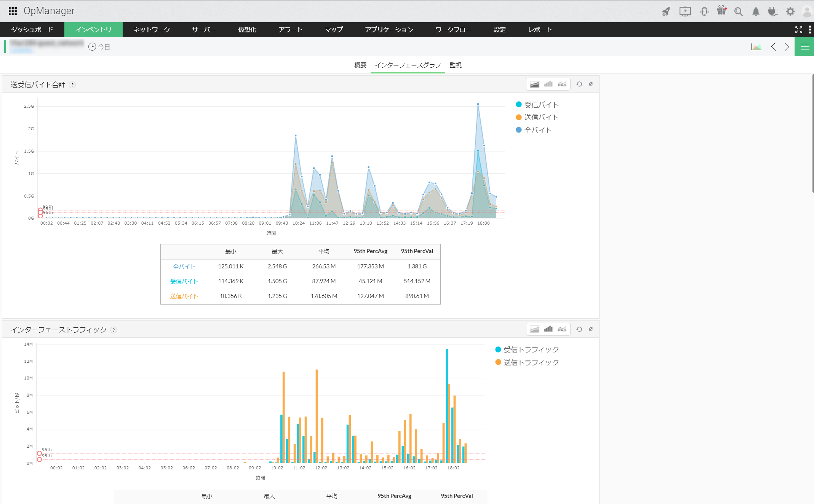814x504 pixels.
Task: Click the rocket quick-start icon
Action: (666, 12)
